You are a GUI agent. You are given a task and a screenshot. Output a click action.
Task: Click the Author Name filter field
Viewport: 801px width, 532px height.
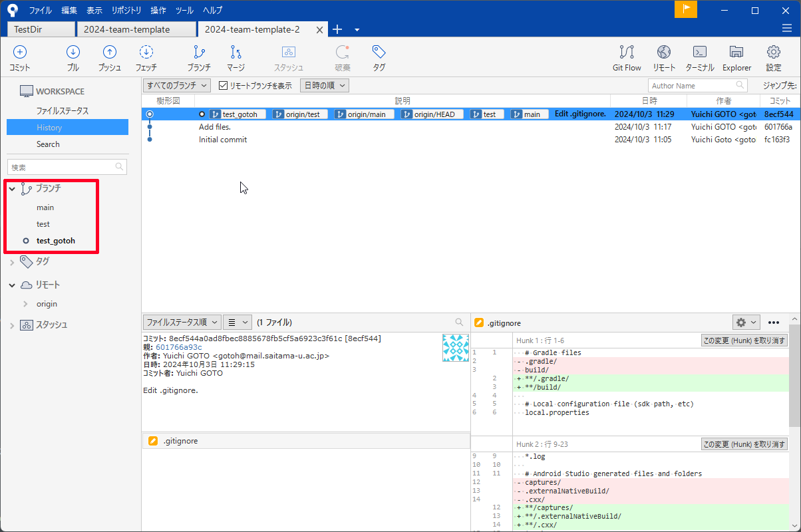tap(697, 85)
